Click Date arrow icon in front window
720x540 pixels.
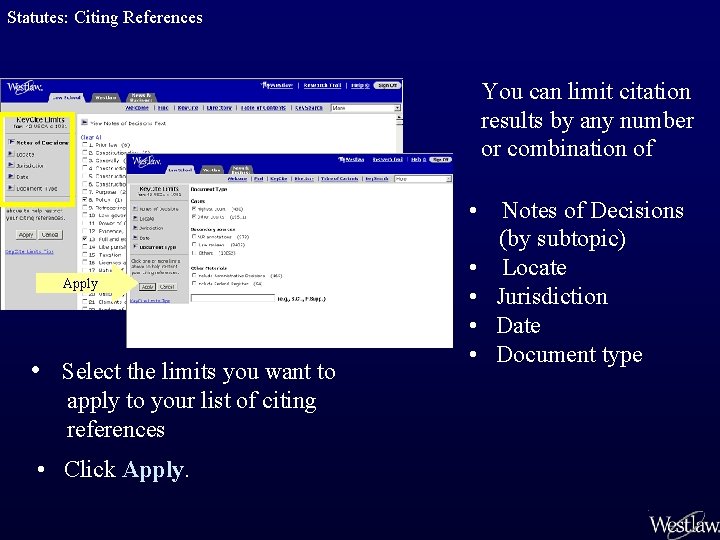pyautogui.click(x=135, y=237)
